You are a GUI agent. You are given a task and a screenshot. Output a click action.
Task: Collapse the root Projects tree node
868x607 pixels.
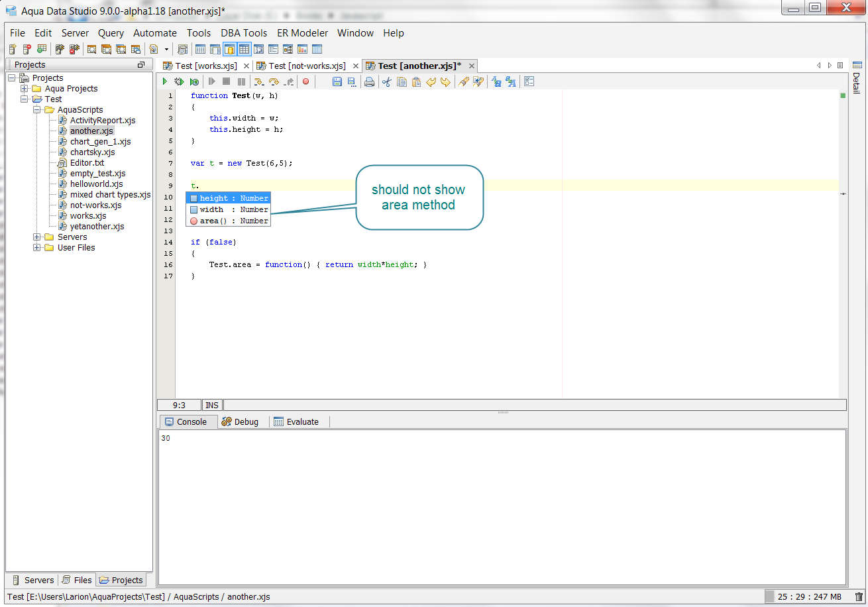[x=12, y=78]
